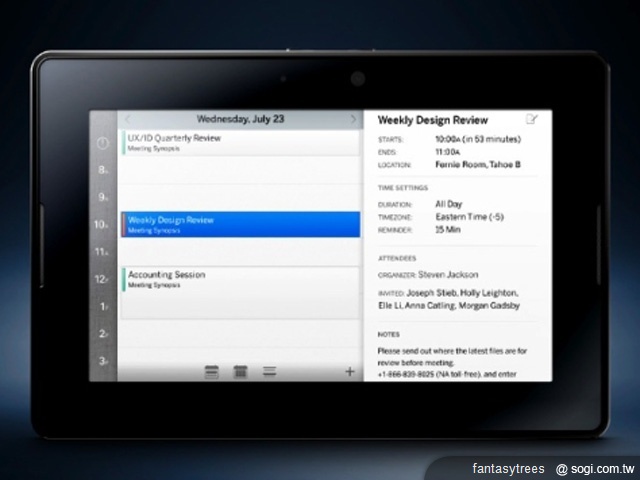Switch to agenda list view icon
The width and height of the screenshot is (640, 480).
tap(269, 372)
